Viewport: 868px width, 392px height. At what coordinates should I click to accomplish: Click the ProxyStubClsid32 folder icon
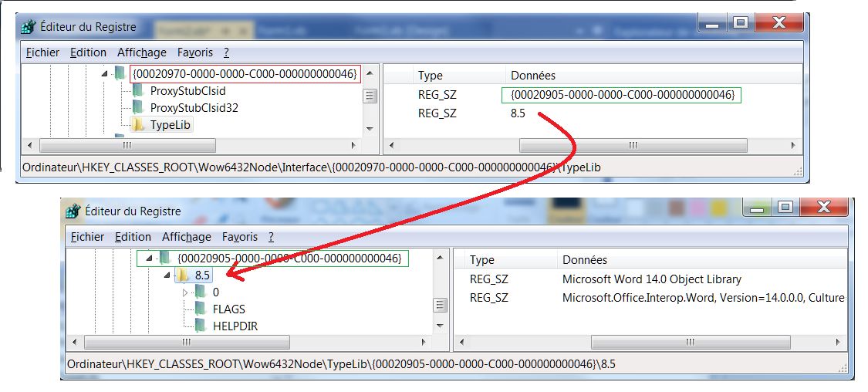click(138, 107)
